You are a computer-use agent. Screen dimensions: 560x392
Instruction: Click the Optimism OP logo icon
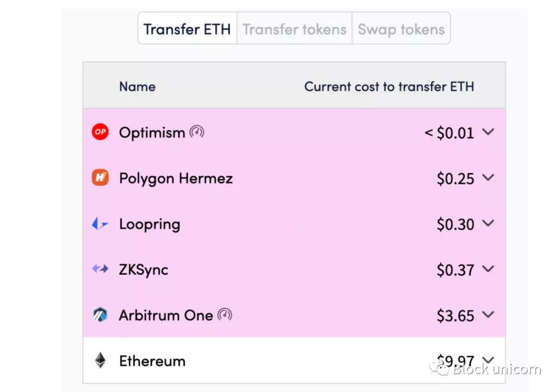tap(100, 132)
